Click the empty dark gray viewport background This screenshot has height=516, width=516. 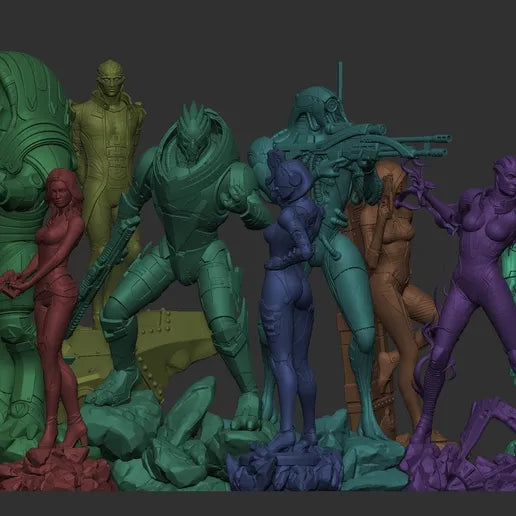[258, 30]
